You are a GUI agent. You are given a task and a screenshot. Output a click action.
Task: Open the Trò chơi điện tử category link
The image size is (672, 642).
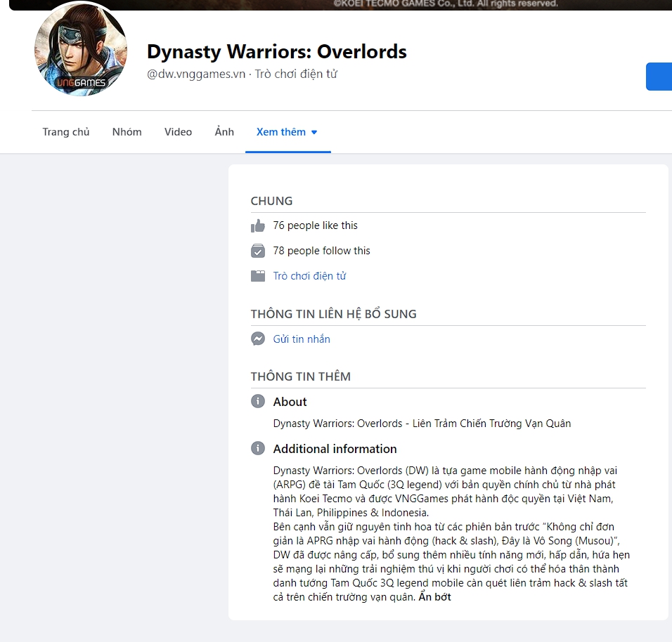309,276
